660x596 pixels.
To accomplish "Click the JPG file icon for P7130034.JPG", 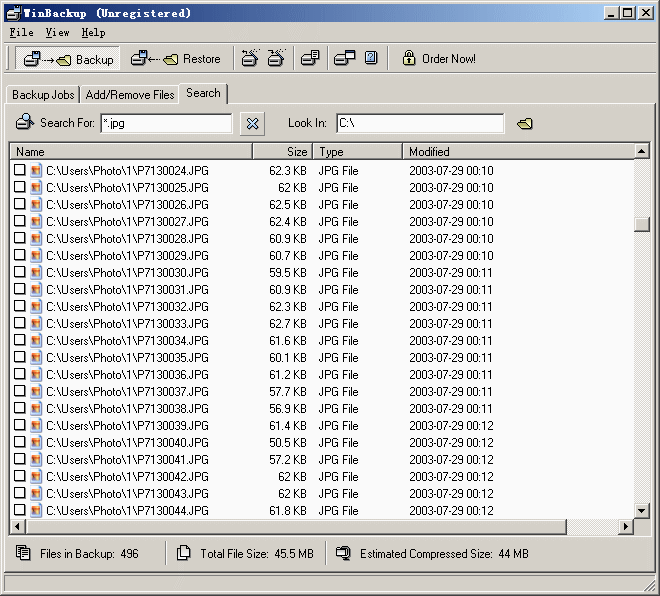I will point(36,340).
